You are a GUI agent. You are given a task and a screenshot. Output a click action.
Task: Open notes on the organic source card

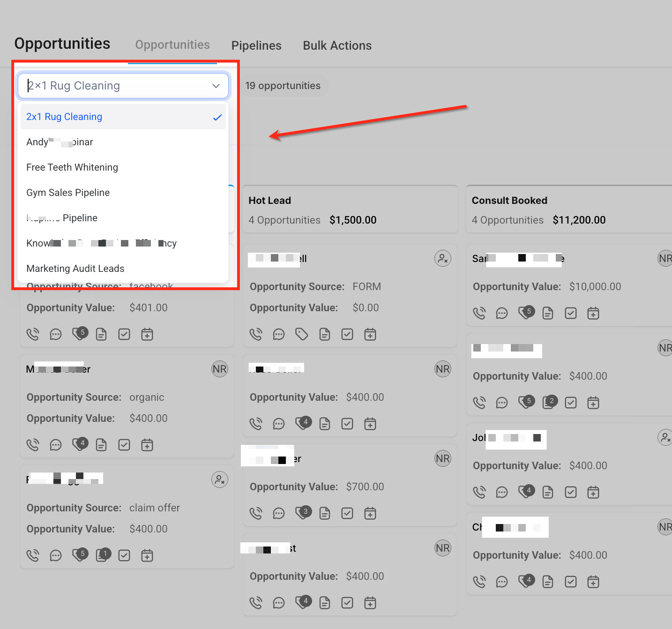[101, 445]
